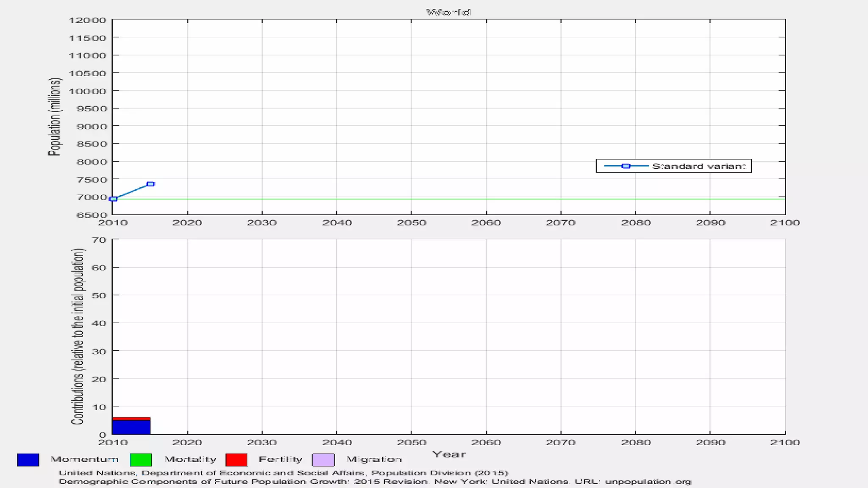Click the 2010 population data point marker
This screenshot has height=488, width=868.
click(113, 199)
